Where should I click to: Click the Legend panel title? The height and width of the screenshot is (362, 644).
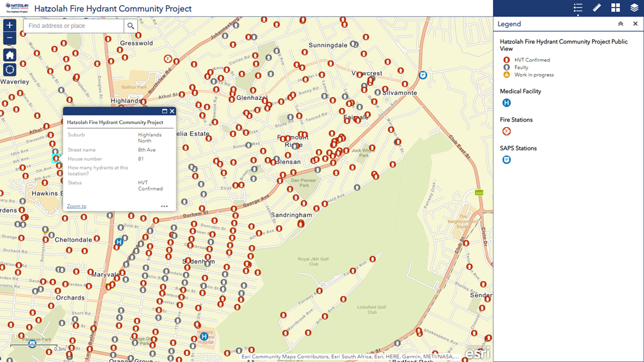coord(510,24)
